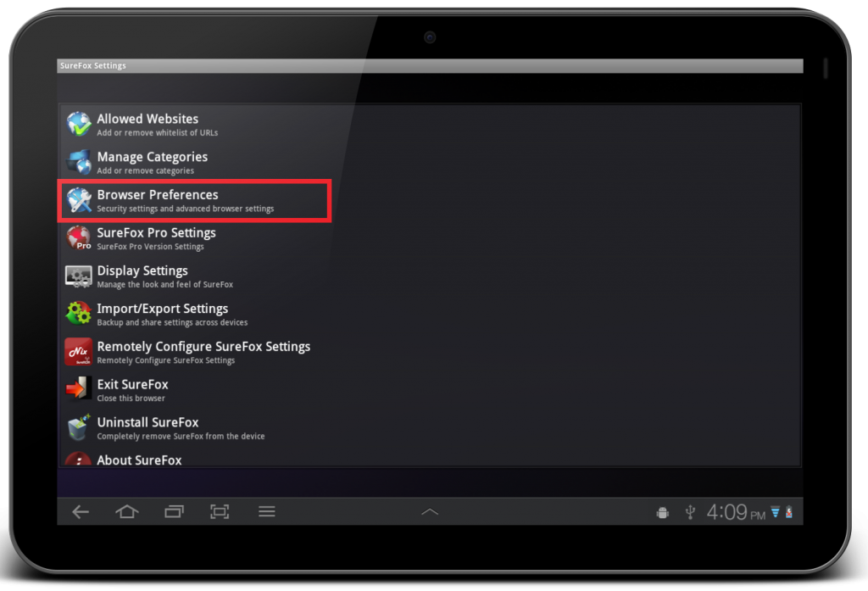The height and width of the screenshot is (591, 868).
Task: Click the Display Settings monitor icon
Action: point(79,276)
